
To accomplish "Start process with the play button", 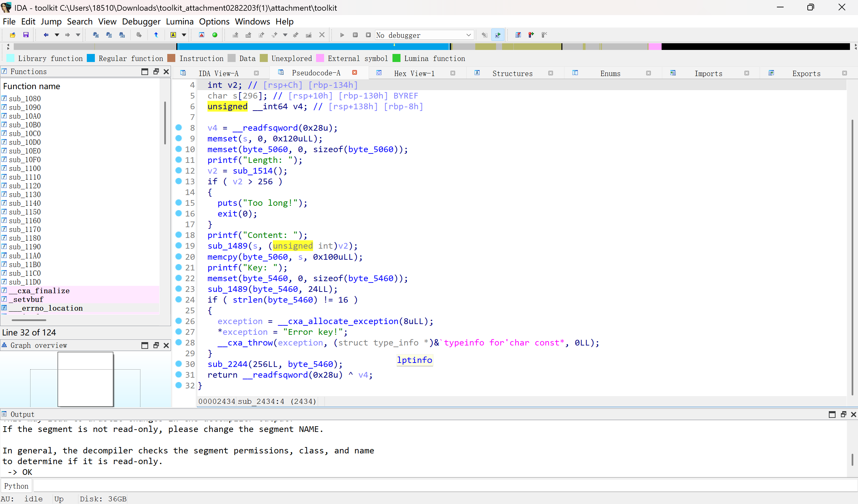I will 342,35.
